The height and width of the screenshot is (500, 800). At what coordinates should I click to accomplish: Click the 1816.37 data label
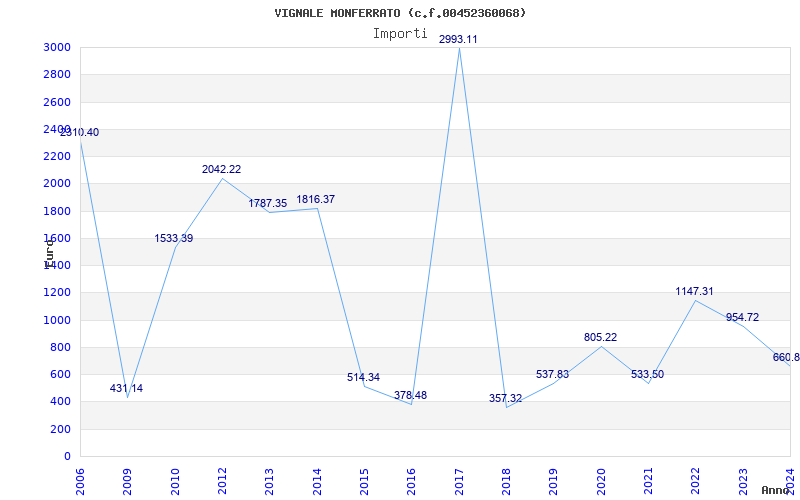(x=316, y=199)
